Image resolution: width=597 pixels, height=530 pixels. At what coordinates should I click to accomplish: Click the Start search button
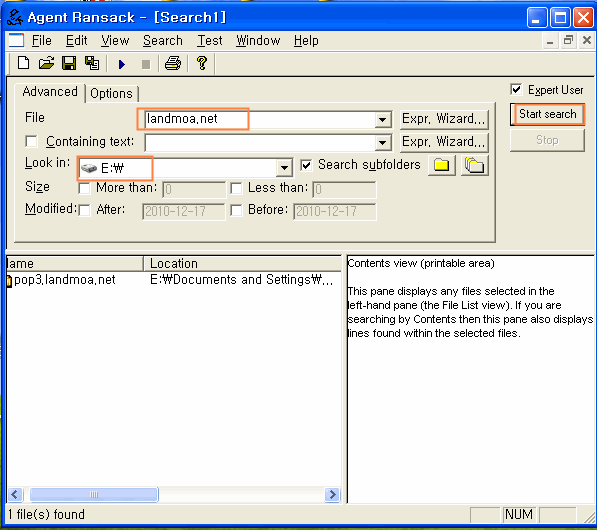(x=548, y=114)
